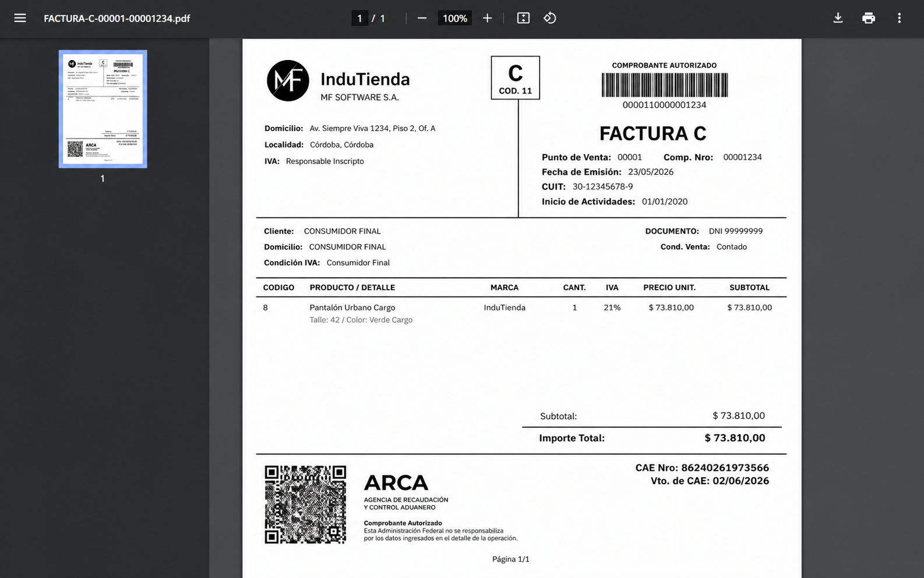Click the Importe Total amount $ 73.810,00
This screenshot has width=924, height=578.
pyautogui.click(x=735, y=438)
